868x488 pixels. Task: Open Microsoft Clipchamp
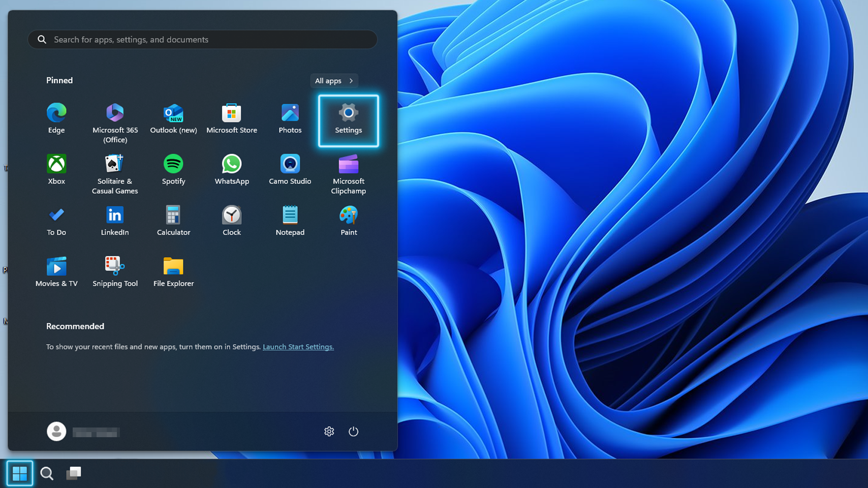click(x=349, y=174)
